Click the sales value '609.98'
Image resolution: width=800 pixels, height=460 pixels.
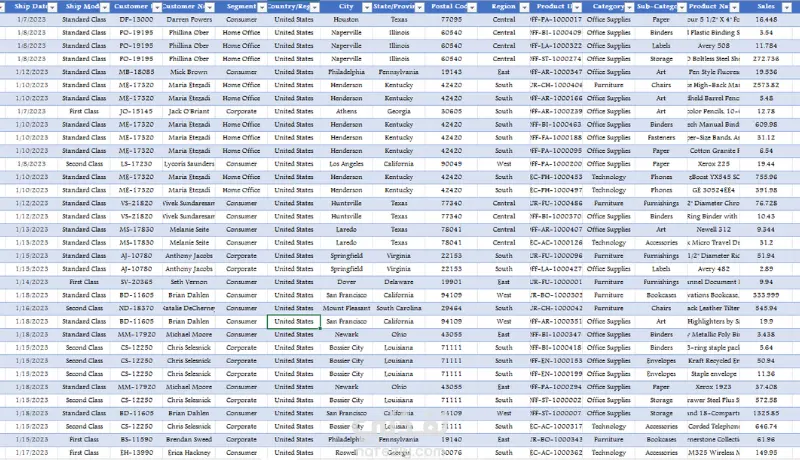766,124
